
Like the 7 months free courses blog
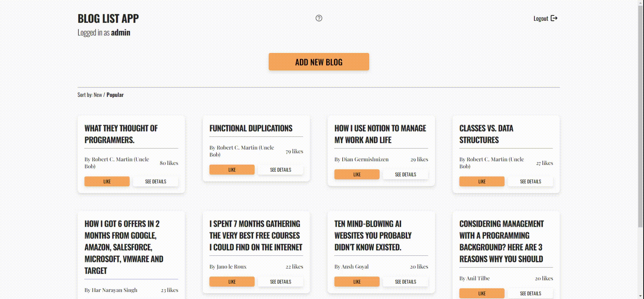pyautogui.click(x=232, y=281)
